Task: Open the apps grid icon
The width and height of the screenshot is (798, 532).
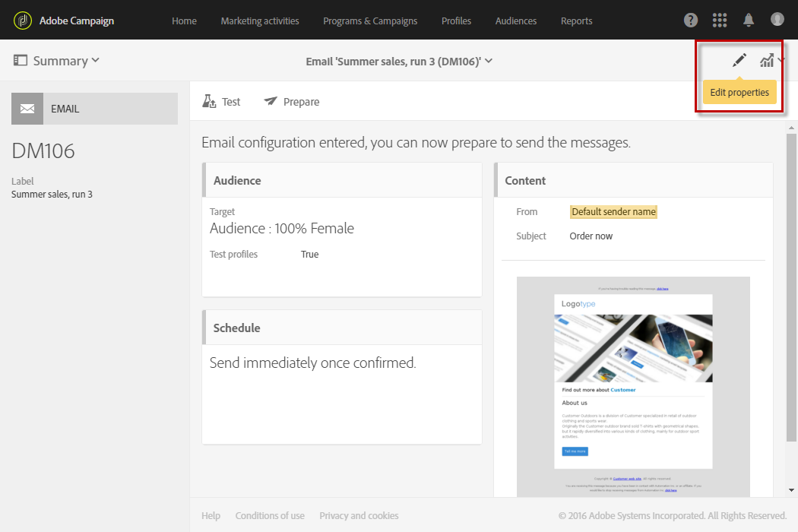Action: click(720, 21)
